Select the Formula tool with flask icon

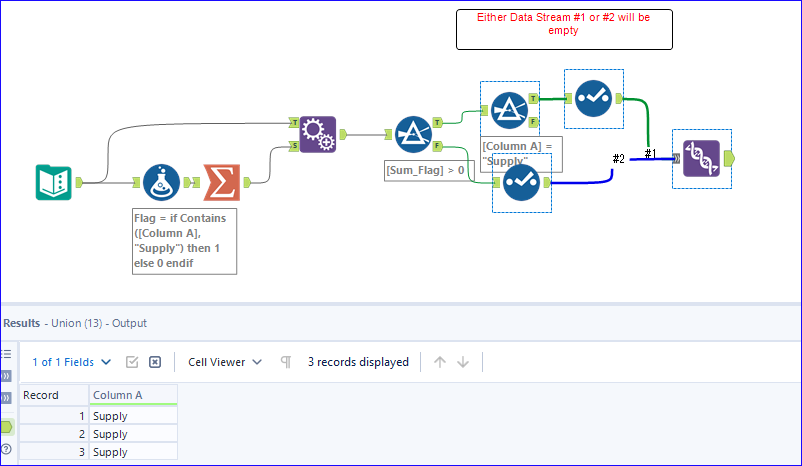(161, 183)
